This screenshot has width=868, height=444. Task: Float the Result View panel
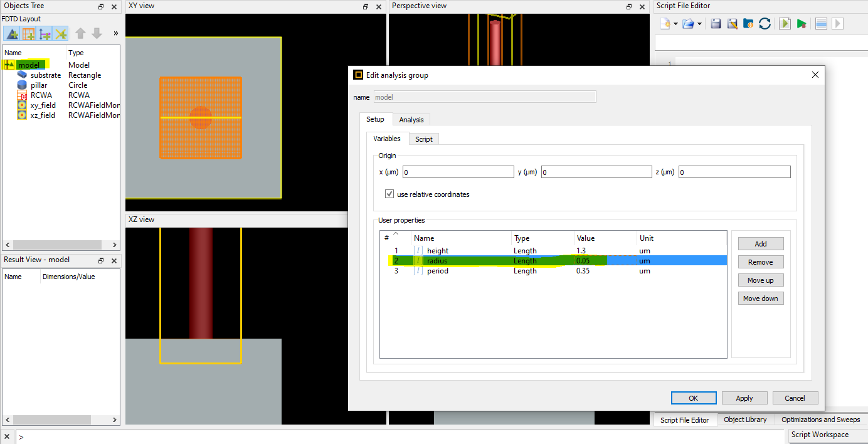pos(101,260)
